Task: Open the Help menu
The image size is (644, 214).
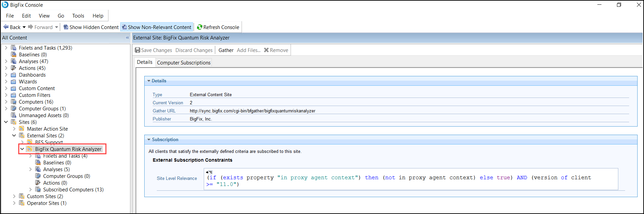Action: [98, 16]
